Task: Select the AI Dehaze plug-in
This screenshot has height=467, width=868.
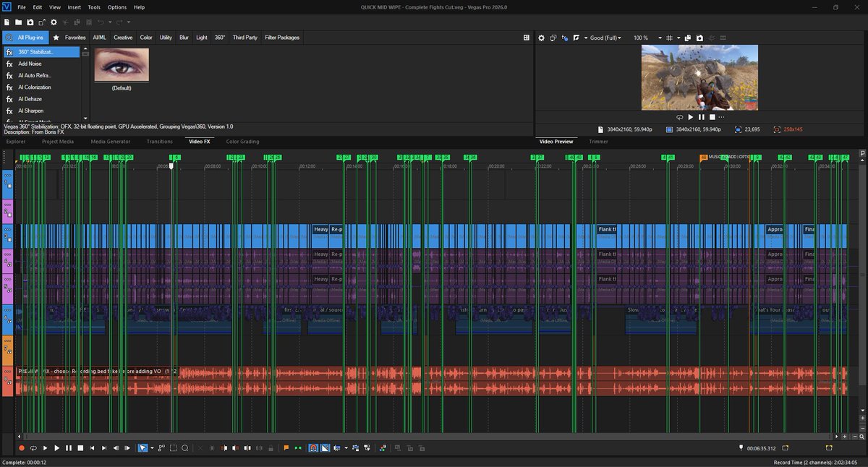Action: (x=41, y=99)
